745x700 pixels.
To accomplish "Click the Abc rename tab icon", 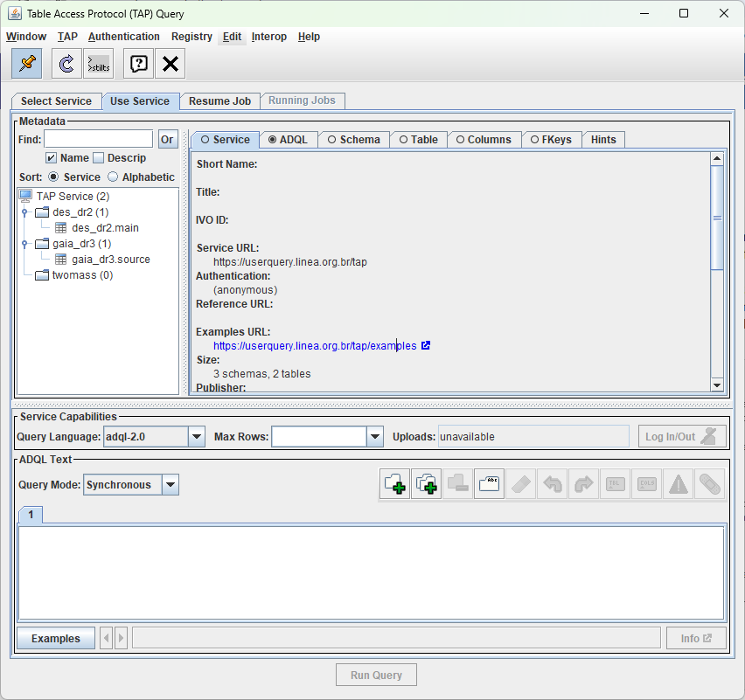I will click(489, 483).
